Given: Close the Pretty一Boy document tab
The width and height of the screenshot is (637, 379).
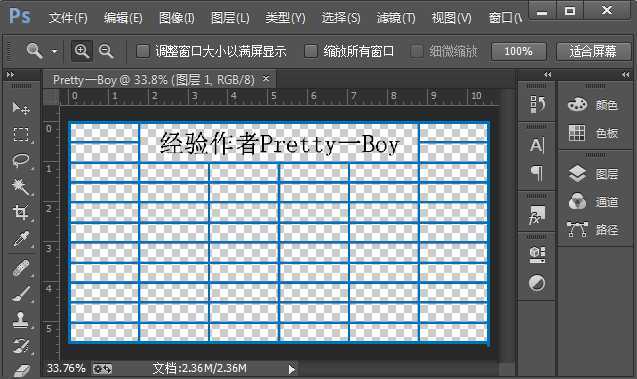Looking at the screenshot, I should pyautogui.click(x=266, y=78).
